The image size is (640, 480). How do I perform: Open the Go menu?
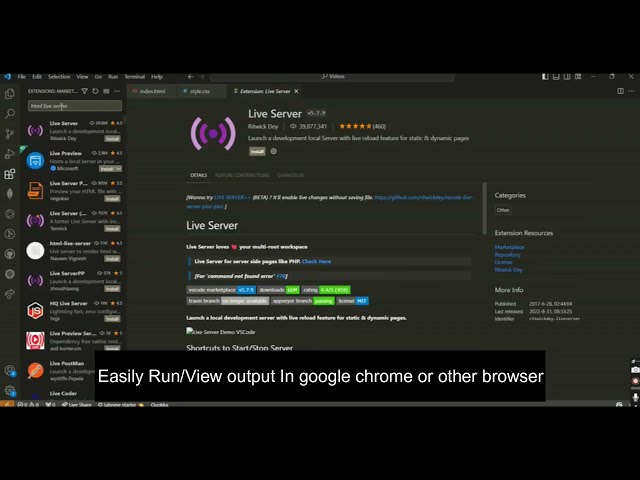(x=98, y=76)
